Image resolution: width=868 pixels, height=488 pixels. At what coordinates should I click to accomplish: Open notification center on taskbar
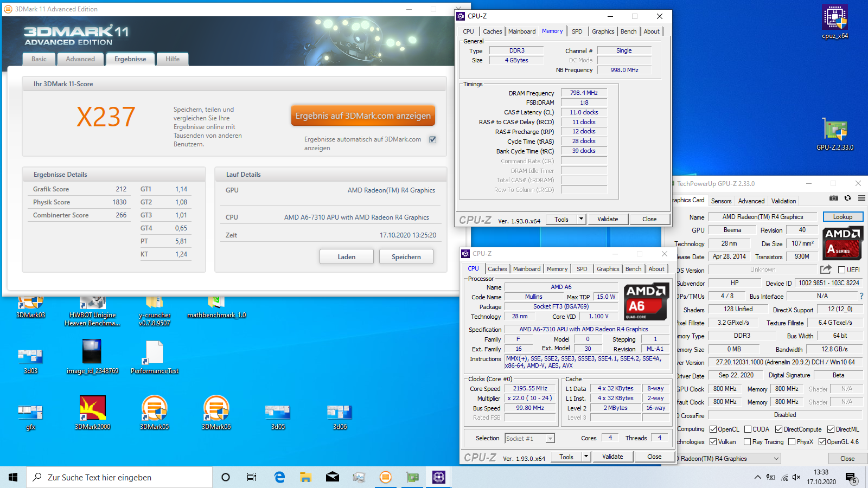click(852, 477)
